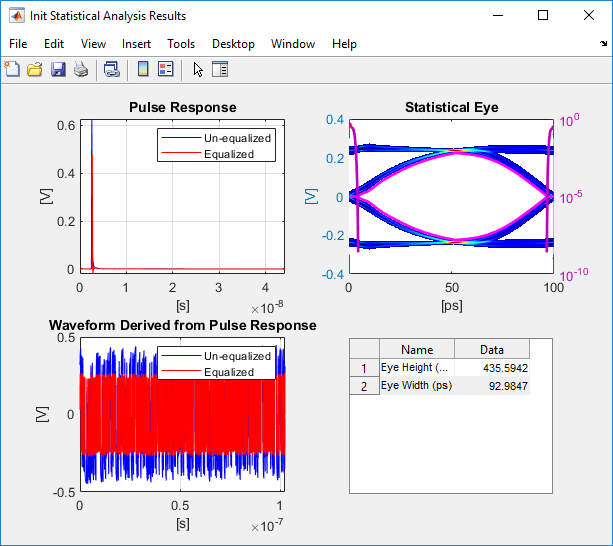Click the [V] y-axis label of Pulse Response

pos(46,196)
